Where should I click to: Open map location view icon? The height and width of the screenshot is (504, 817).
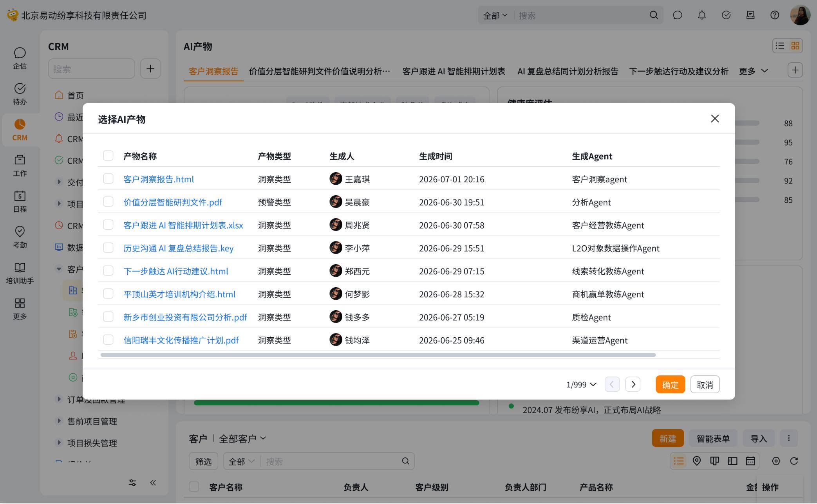(x=696, y=461)
